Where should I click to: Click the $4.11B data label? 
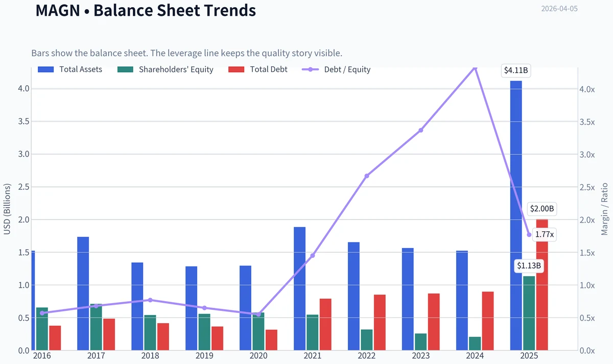pyautogui.click(x=516, y=70)
